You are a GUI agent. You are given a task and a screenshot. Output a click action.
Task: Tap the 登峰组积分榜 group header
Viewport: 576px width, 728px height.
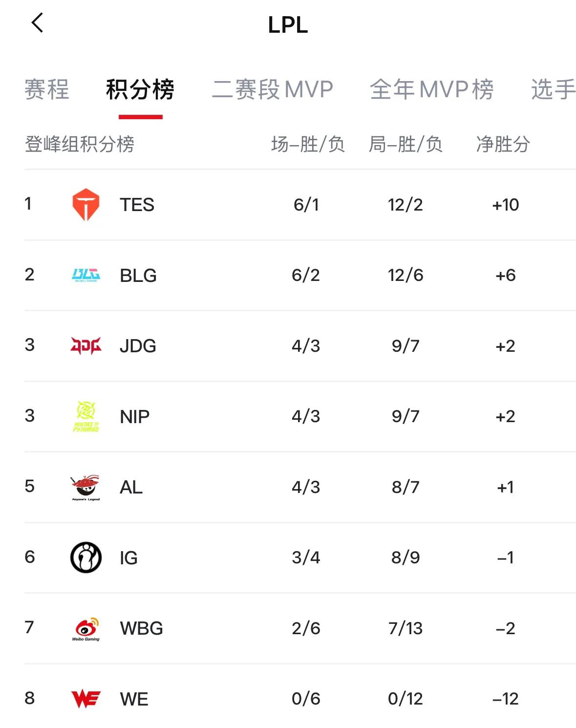(80, 144)
